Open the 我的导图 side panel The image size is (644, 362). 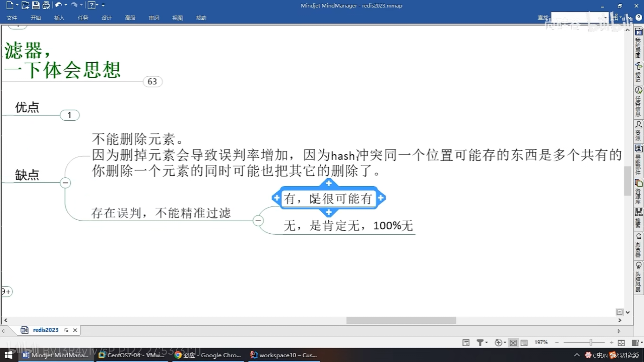pos(638,43)
